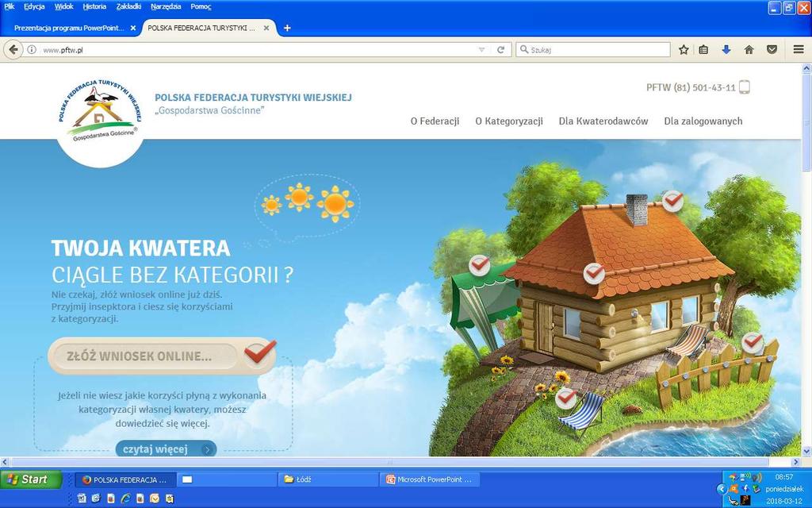Click the taskbar clock showing 08:57
Viewport: 812px width, 508px height.
click(784, 477)
